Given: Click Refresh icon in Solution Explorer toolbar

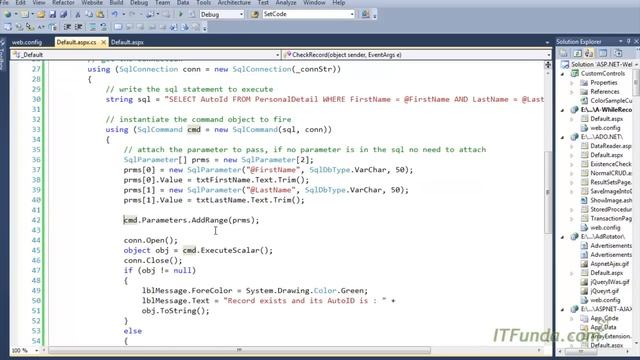Looking at the screenshot, I should click(577, 53).
